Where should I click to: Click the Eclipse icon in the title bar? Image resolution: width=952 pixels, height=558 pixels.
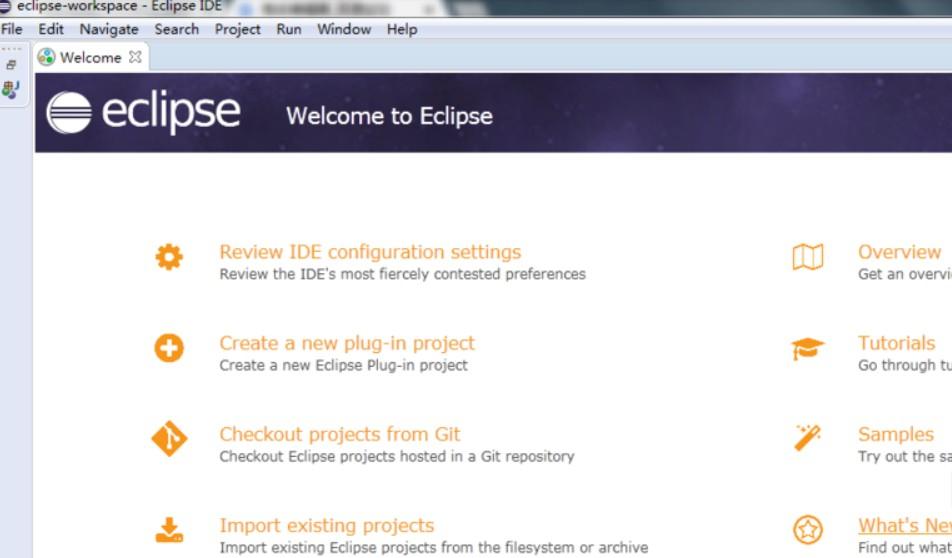tap(4, 6)
